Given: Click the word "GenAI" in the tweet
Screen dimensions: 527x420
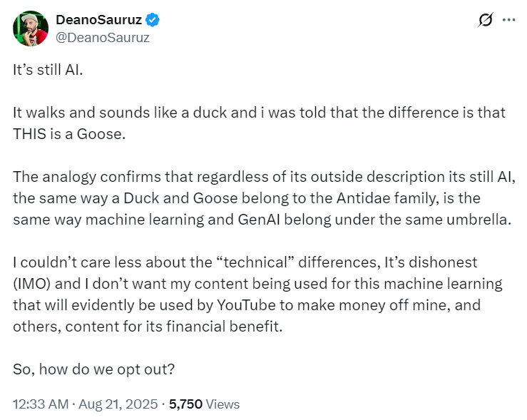Looking at the screenshot, I should [x=259, y=220].
